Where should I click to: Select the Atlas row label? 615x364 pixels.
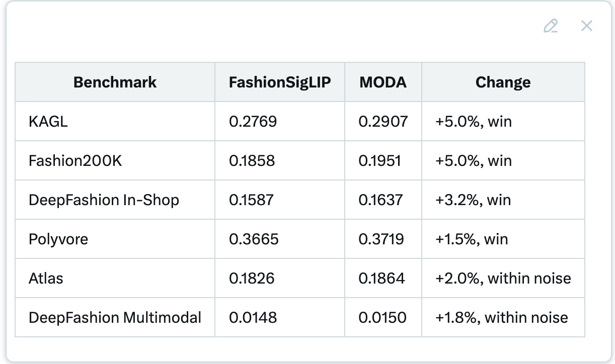[x=46, y=278]
